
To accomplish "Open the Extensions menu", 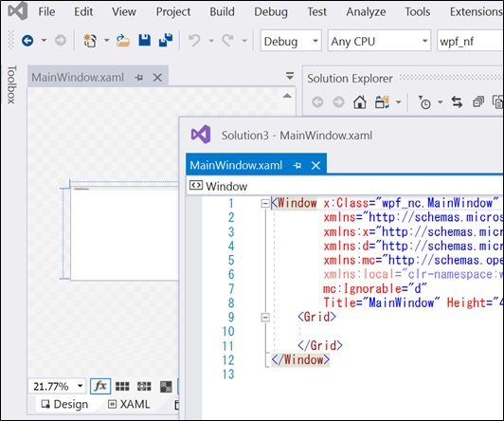I will coord(476,12).
